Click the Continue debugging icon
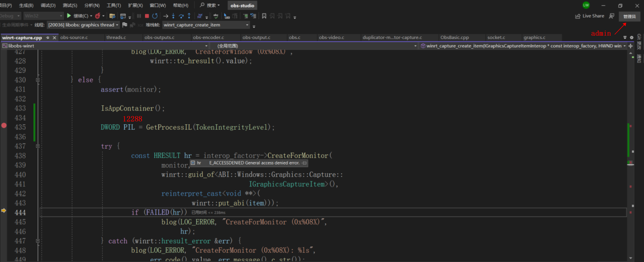The width and height of the screenshot is (644, 262). pos(69,16)
